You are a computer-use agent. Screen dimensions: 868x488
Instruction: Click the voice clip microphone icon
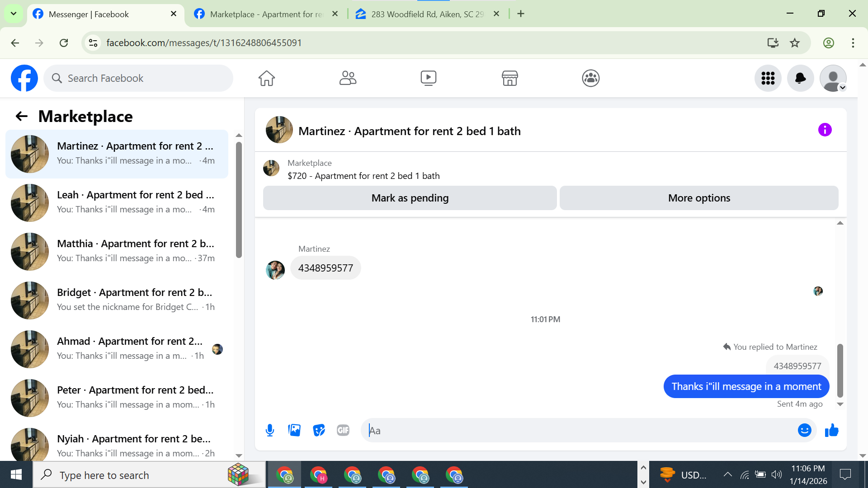click(x=270, y=430)
